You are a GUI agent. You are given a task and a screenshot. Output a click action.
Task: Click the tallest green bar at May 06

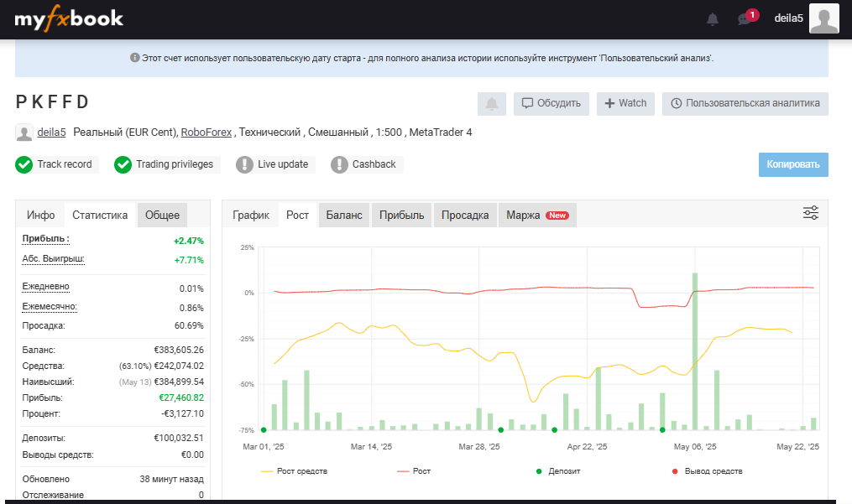click(695, 351)
